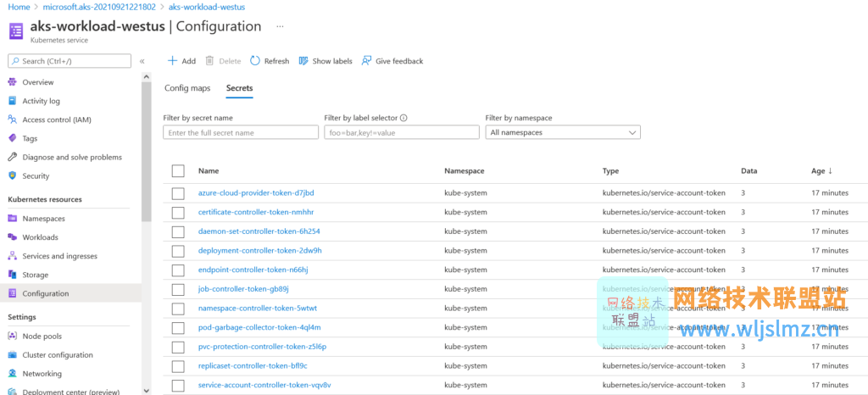
Task: Open the Overview sidebar icon
Action: [x=12, y=82]
